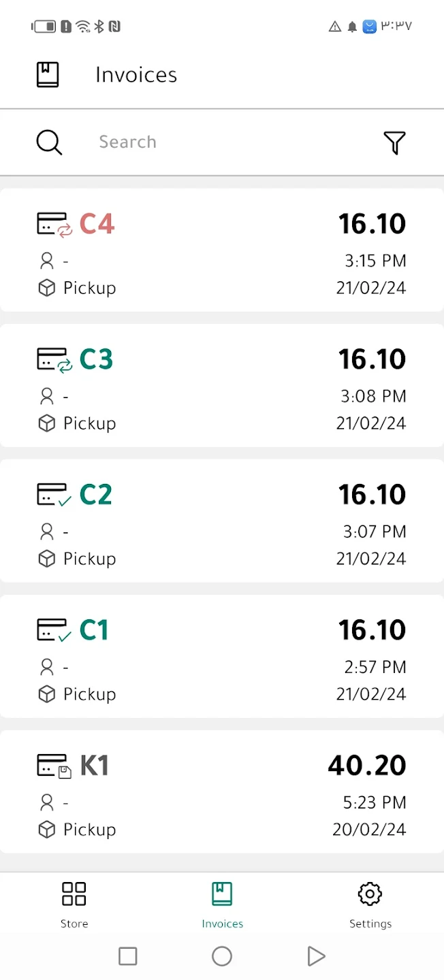Click the customer person icon on invoice K1
The height and width of the screenshot is (980, 444).
coord(46,802)
